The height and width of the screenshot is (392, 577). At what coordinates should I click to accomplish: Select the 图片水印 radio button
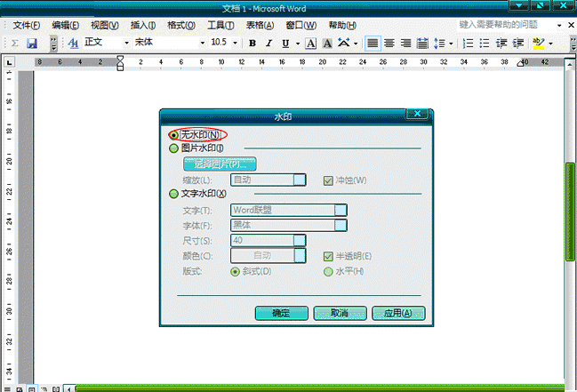pos(173,148)
